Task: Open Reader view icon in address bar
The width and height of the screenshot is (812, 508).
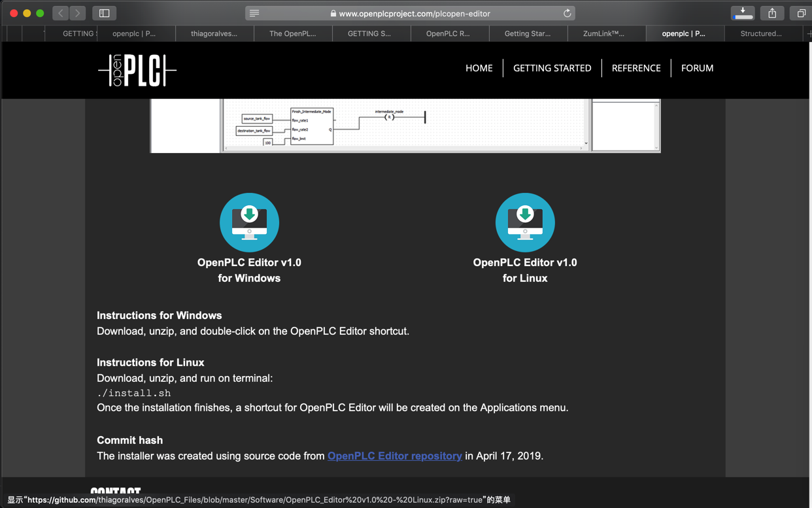Action: tap(254, 13)
